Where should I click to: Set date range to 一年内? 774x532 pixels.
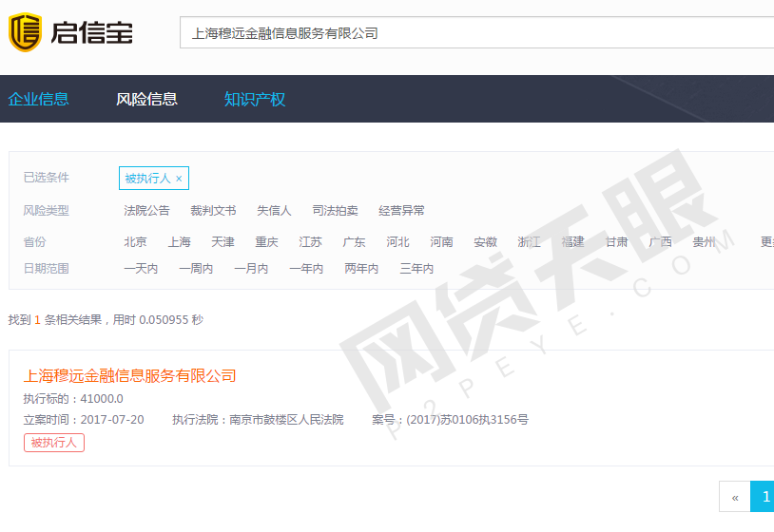coord(306,269)
